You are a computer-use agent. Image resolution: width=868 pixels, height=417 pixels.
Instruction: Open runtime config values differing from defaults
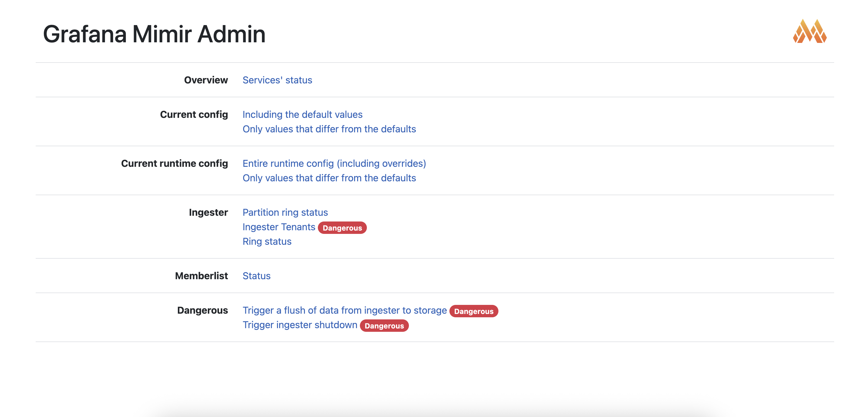point(329,178)
